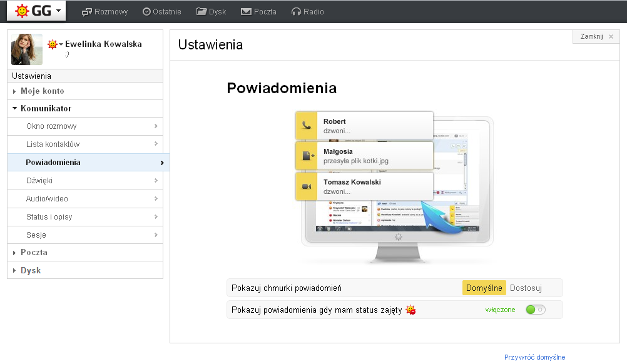Click the Zamknij close button
Screen dimensions: 627x364
coord(596,36)
